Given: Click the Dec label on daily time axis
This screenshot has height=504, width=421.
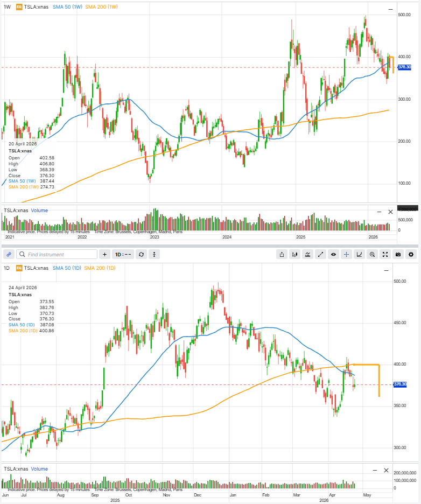Looking at the screenshot, I should click(x=198, y=495).
